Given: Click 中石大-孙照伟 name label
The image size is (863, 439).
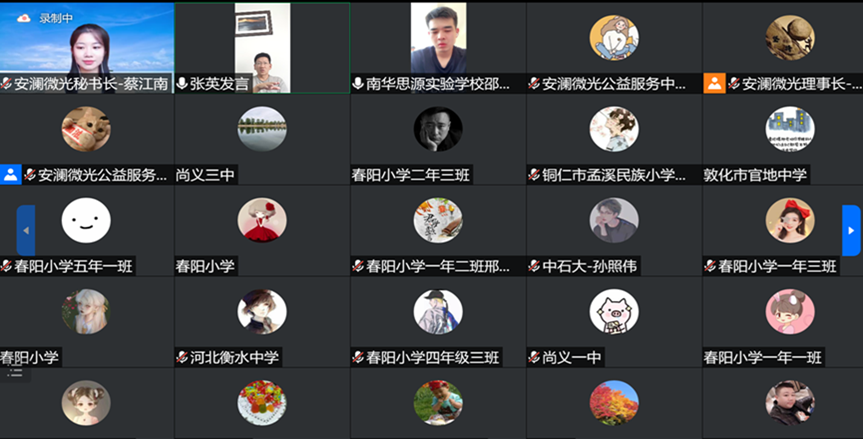Looking at the screenshot, I should click(x=589, y=266).
